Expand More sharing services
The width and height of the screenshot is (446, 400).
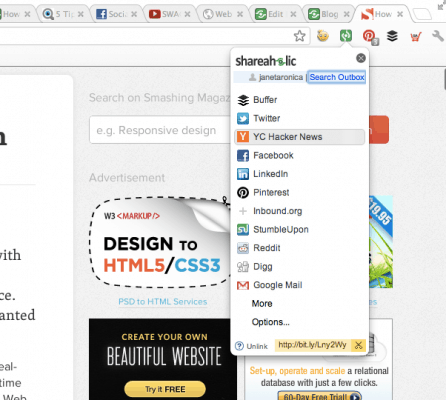click(x=262, y=304)
